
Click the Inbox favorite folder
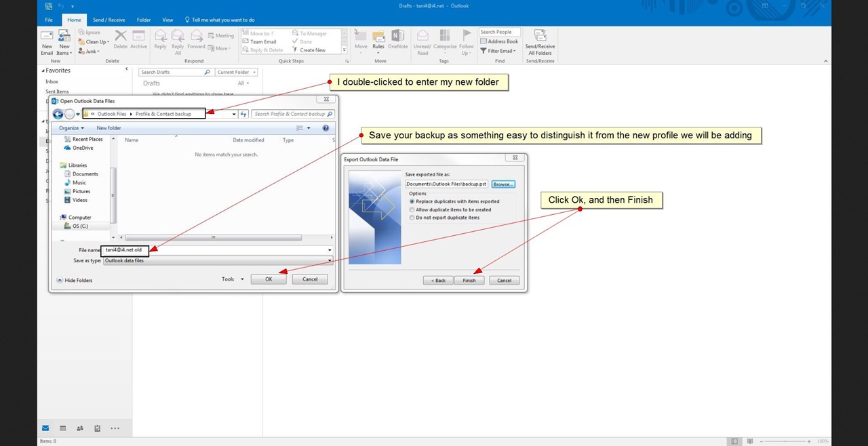(x=52, y=81)
